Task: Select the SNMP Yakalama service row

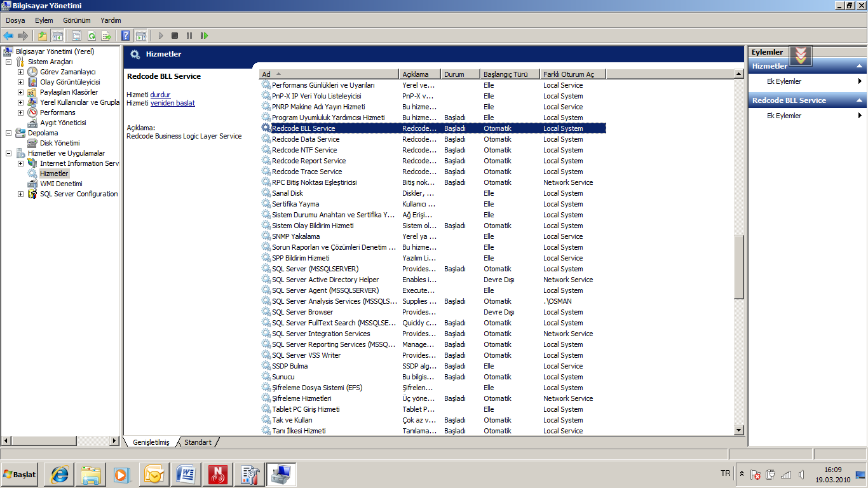Action: (433, 236)
